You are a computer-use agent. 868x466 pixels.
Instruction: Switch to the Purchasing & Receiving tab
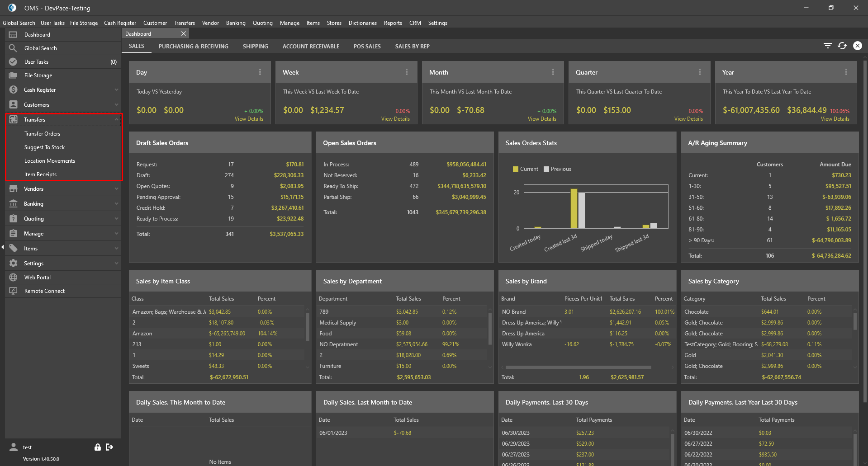[194, 46]
